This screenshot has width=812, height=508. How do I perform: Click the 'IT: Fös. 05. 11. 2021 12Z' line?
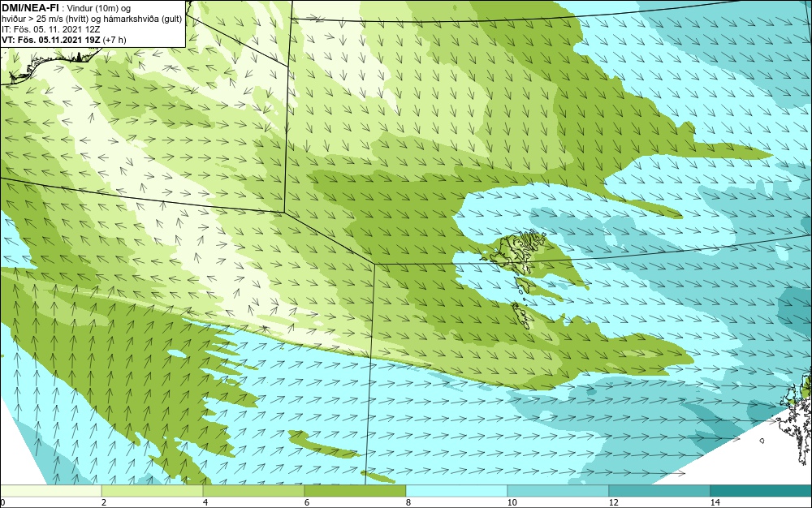[50, 29]
